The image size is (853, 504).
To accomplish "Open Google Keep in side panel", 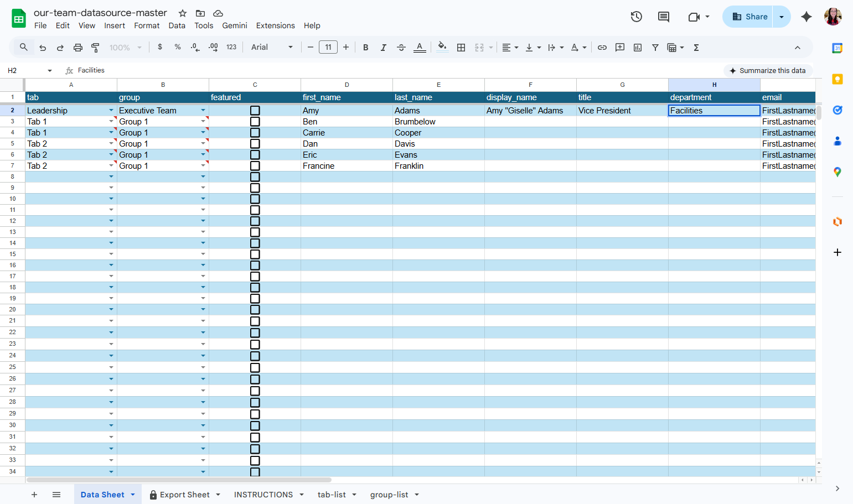I will [838, 79].
